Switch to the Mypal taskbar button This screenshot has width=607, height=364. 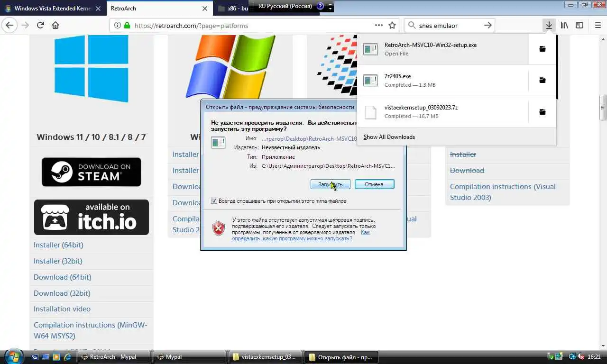(x=190, y=357)
